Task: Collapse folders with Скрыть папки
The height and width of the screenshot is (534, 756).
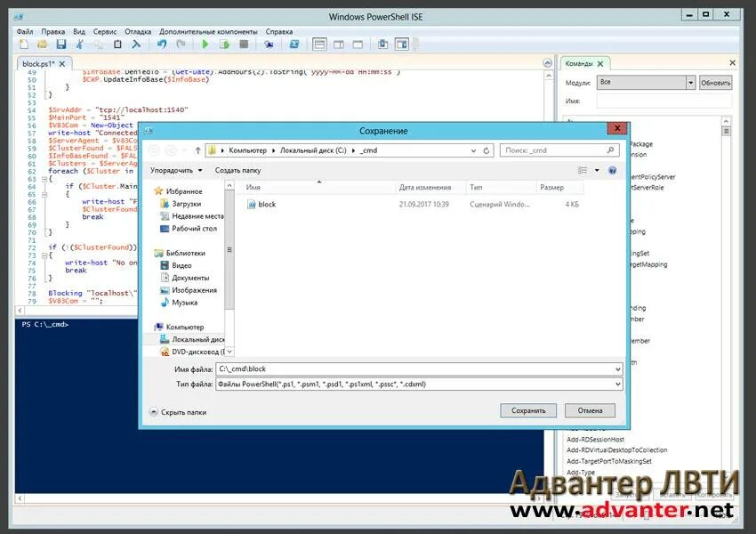Action: [178, 412]
